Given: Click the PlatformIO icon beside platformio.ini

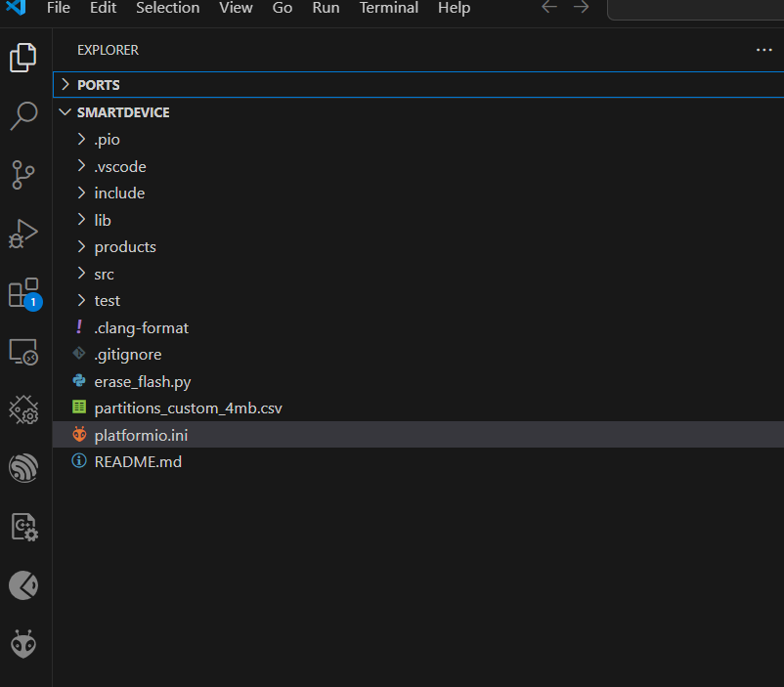Looking at the screenshot, I should [79, 434].
